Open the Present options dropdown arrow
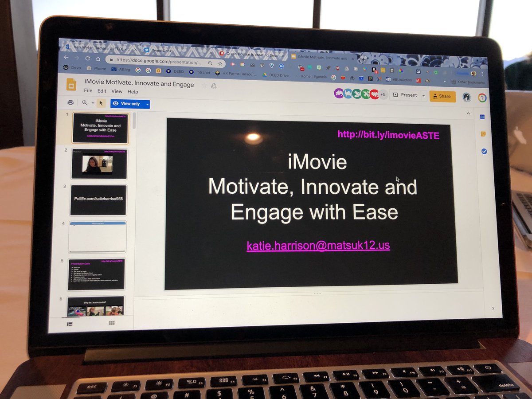The height and width of the screenshot is (399, 532). (x=423, y=95)
